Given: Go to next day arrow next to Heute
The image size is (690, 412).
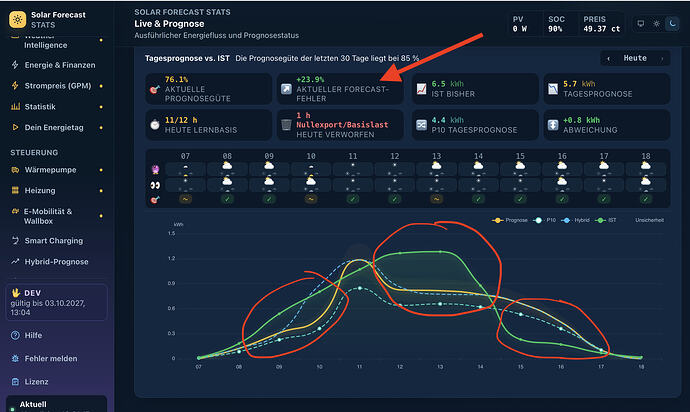Looking at the screenshot, I should point(662,59).
